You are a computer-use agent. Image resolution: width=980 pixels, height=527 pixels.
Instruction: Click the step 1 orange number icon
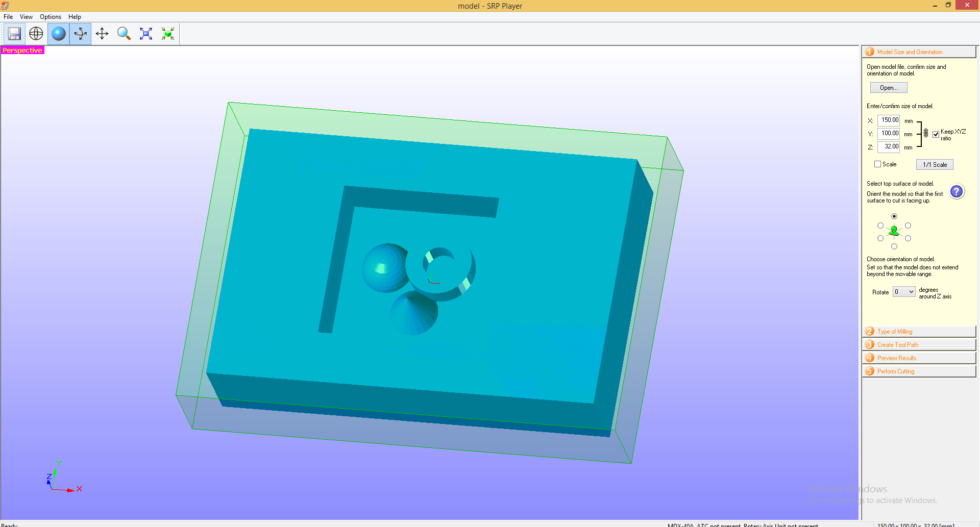(870, 52)
